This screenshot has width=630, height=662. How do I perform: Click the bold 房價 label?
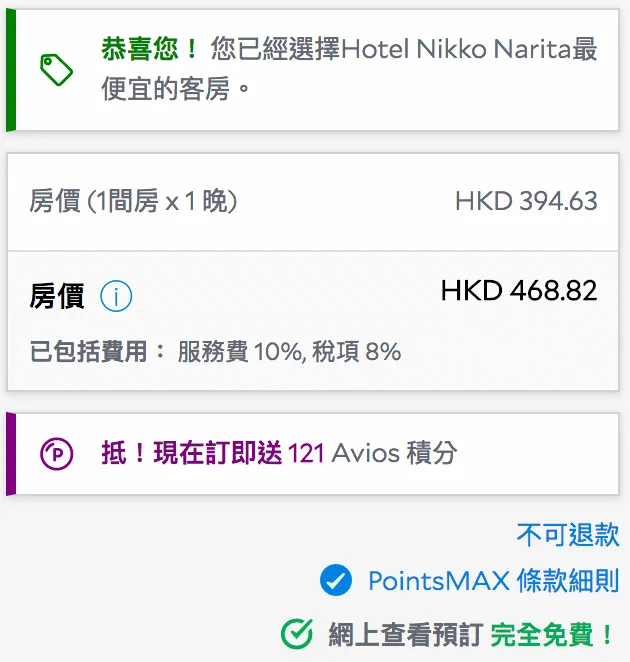(x=57, y=296)
